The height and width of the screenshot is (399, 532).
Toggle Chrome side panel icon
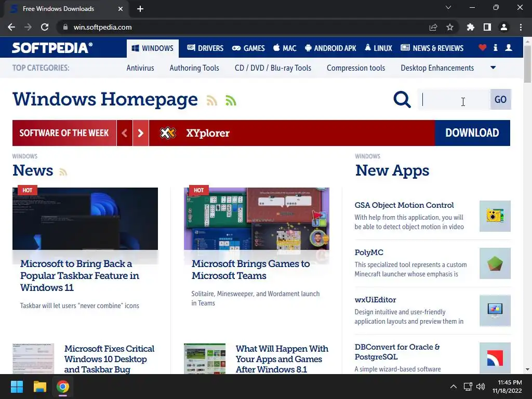click(487, 27)
